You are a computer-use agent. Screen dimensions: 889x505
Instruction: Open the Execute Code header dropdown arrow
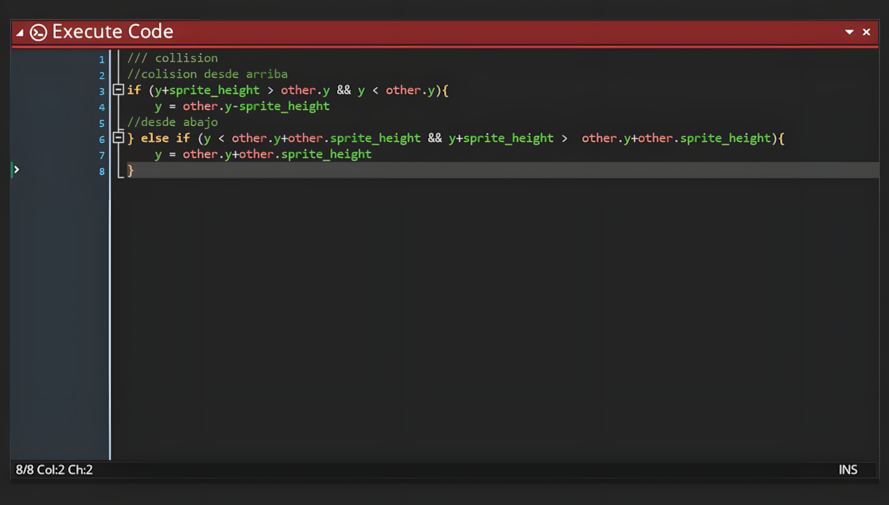coord(849,32)
